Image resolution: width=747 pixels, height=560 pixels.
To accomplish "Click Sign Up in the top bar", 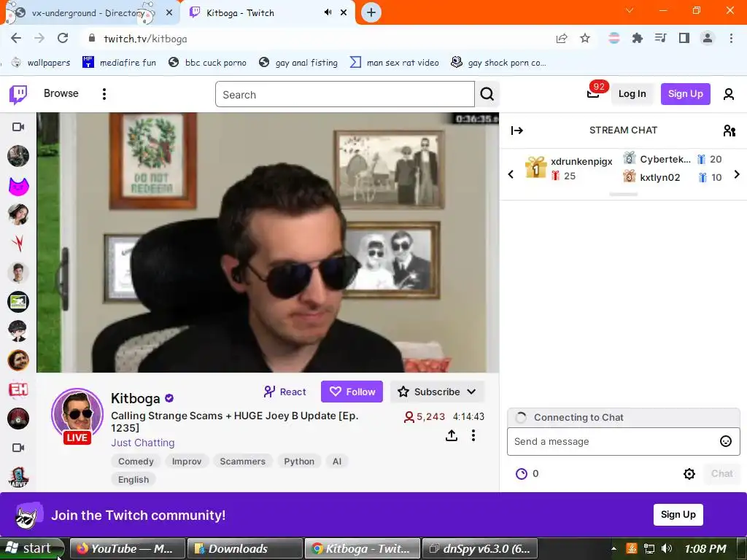I will coord(686,94).
